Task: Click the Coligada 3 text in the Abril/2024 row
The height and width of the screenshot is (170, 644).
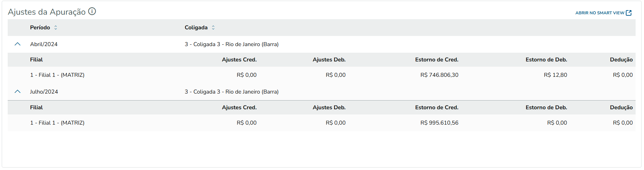Action: [231, 44]
